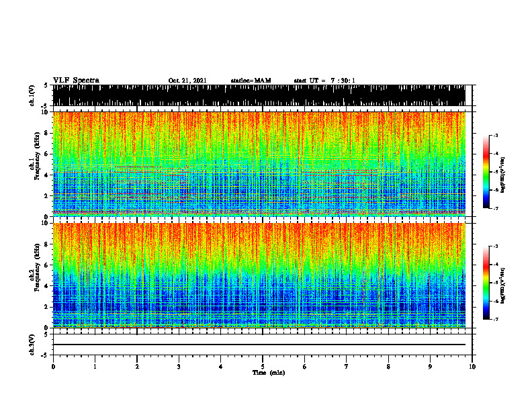Click the ch.2 spectrogram color scale bar
This screenshot has height=411, width=532.
(486, 283)
